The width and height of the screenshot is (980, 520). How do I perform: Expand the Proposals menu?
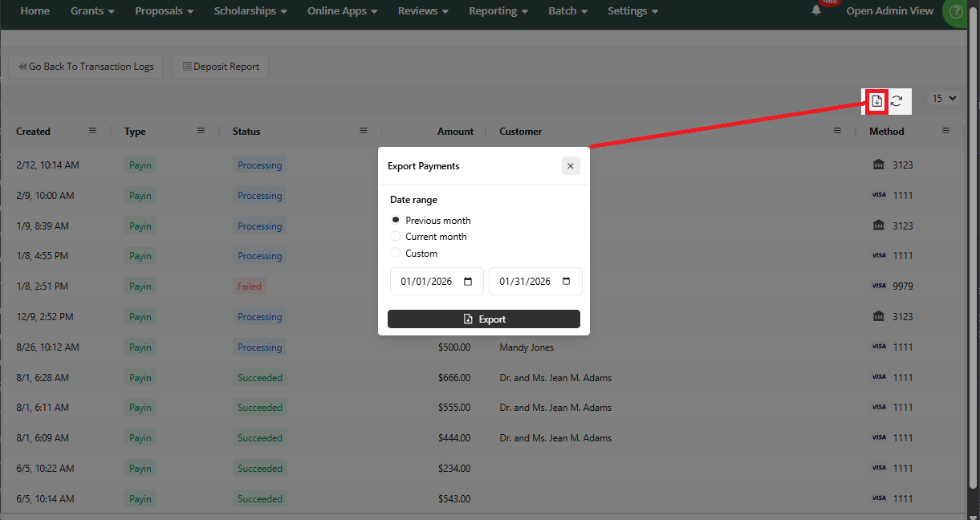pyautogui.click(x=165, y=11)
